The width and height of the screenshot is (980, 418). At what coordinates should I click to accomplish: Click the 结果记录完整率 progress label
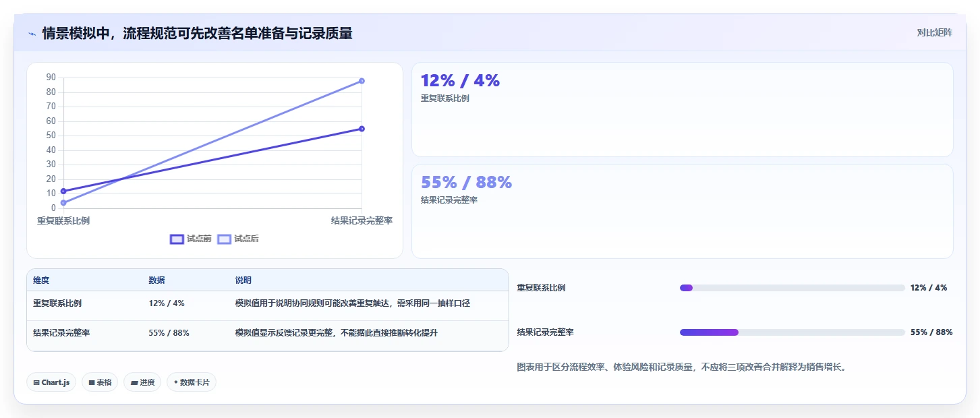546,332
